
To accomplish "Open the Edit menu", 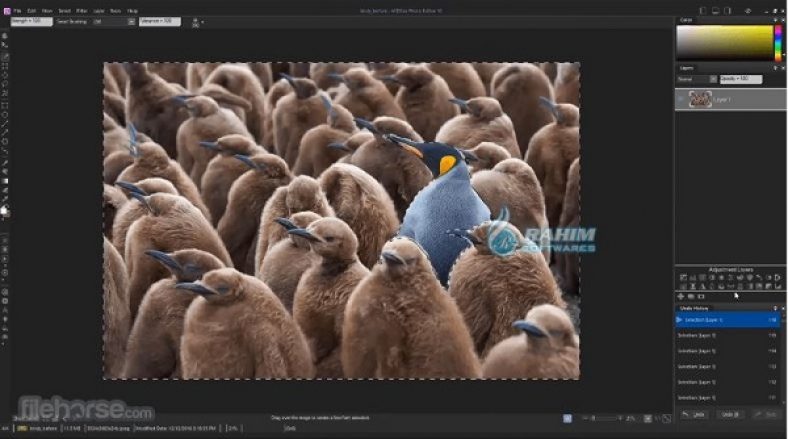I will (x=32, y=11).
